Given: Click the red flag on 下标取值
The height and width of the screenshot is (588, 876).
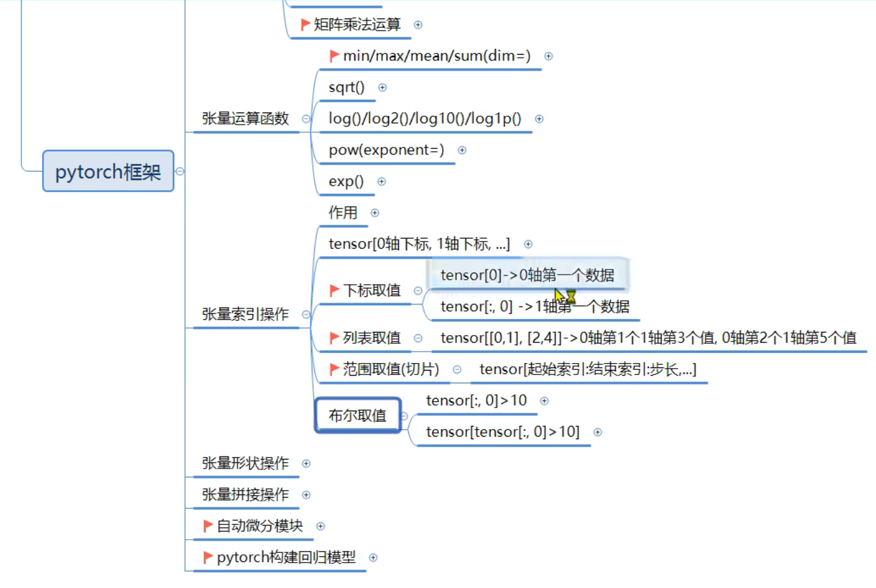Looking at the screenshot, I should [x=335, y=291].
